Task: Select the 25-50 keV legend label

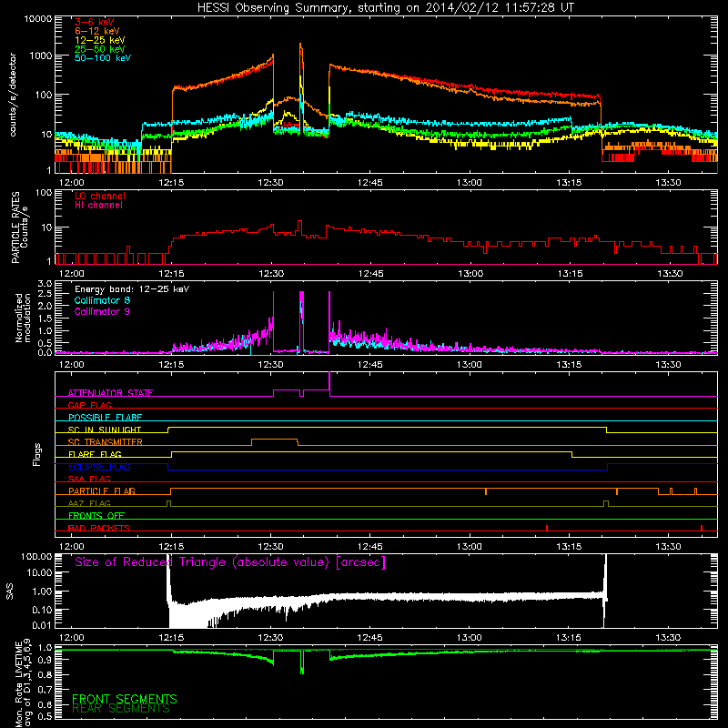Action: pyautogui.click(x=100, y=49)
